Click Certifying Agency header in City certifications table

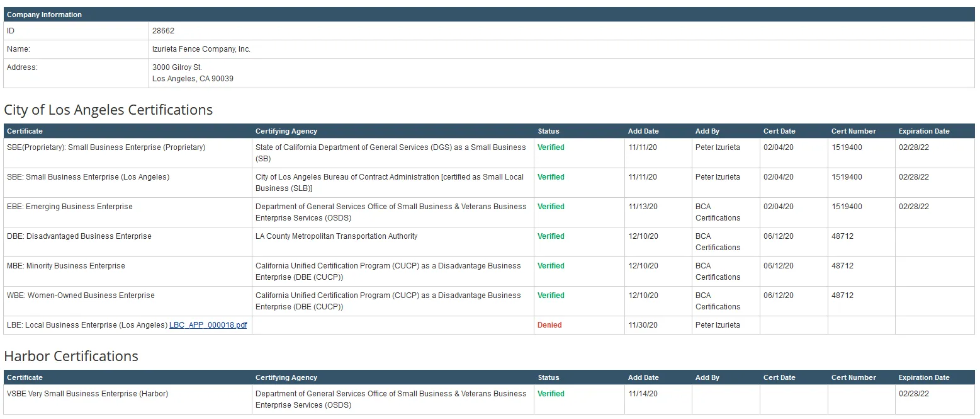coord(286,131)
